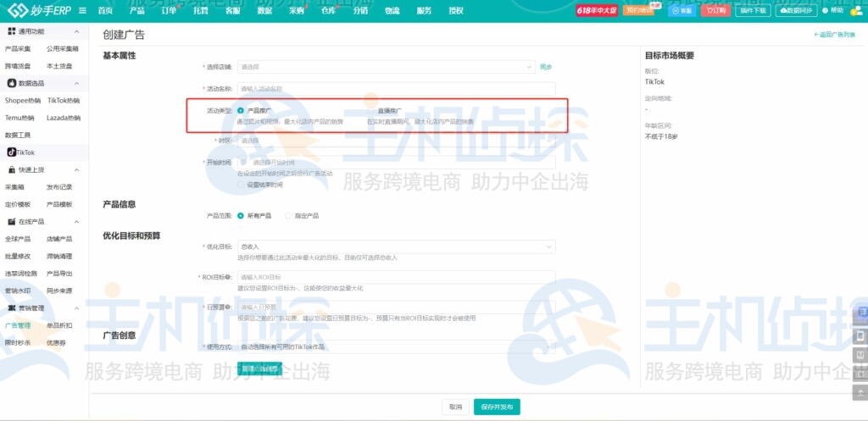Open the 分销 top menu

click(x=360, y=10)
